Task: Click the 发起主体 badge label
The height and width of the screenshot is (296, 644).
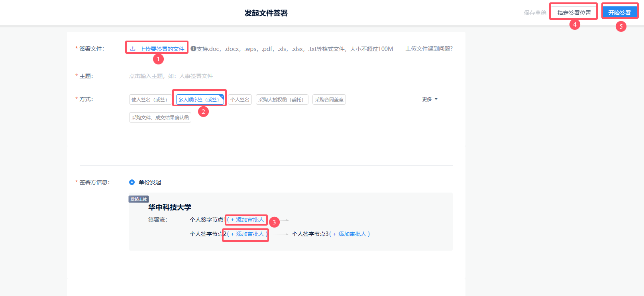Action: click(139, 199)
